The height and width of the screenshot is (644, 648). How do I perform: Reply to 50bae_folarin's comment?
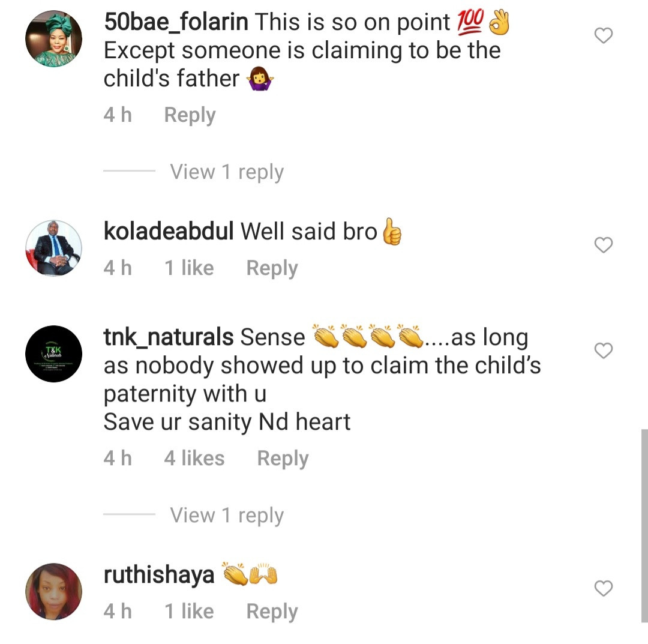click(x=190, y=115)
